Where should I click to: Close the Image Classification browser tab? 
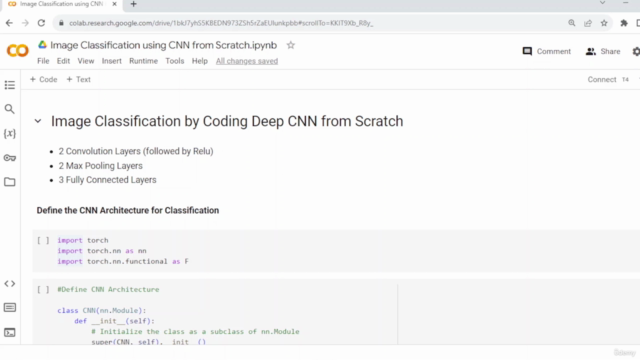pos(114,4)
